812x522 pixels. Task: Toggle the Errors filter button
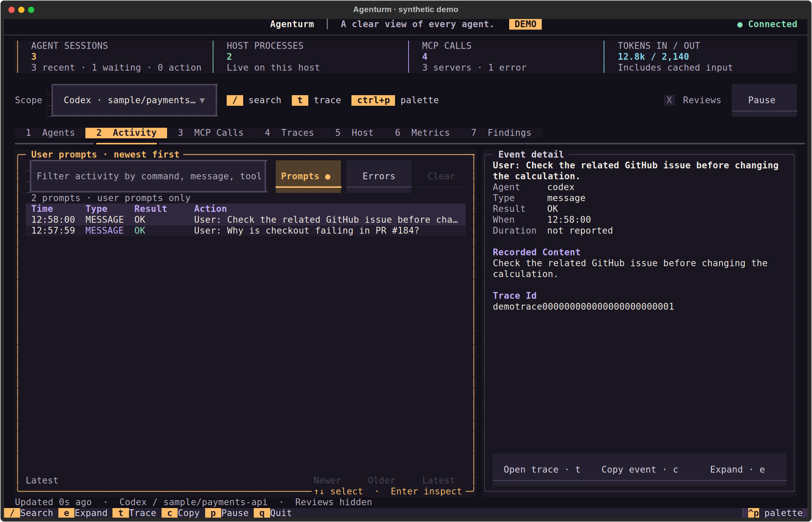[379, 176]
